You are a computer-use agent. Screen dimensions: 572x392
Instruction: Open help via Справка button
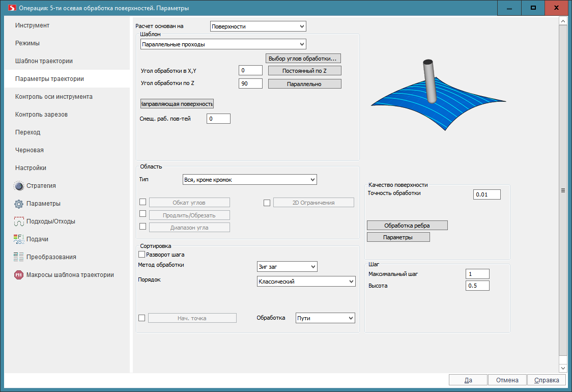[x=547, y=380]
